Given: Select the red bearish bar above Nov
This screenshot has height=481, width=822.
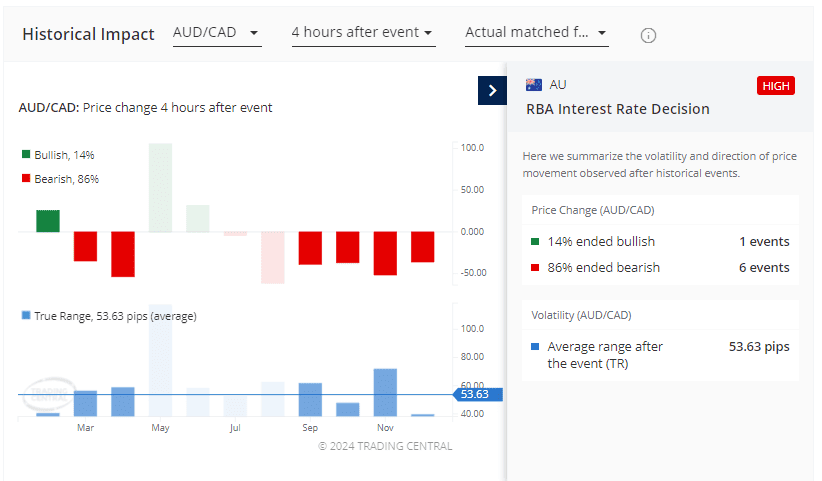Looking at the screenshot, I should (385, 253).
